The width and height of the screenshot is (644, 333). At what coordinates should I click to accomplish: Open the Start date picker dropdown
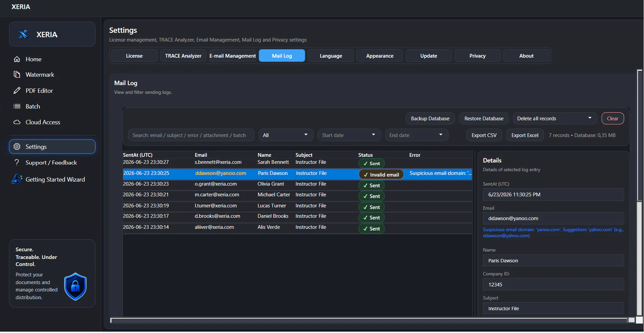(349, 135)
